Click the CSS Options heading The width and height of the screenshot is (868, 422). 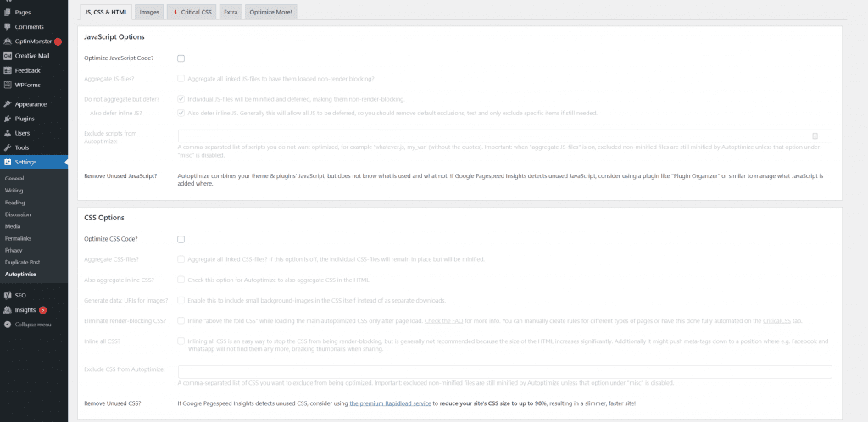[104, 218]
